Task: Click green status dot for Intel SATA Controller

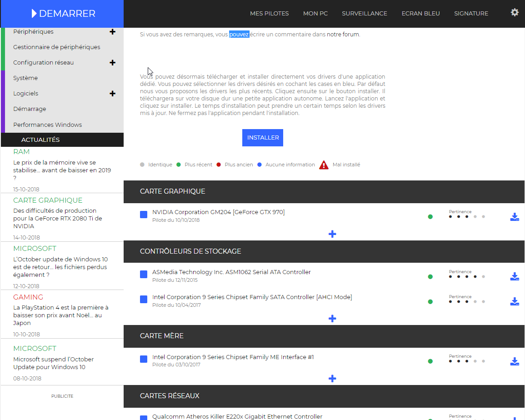Action: (x=430, y=302)
